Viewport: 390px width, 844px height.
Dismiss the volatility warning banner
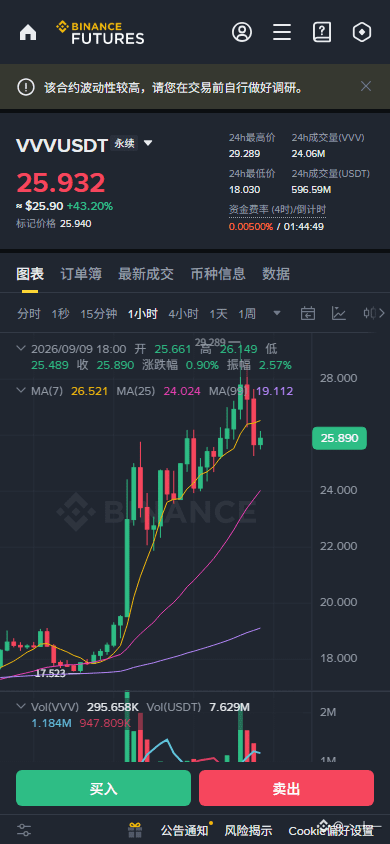point(366,86)
